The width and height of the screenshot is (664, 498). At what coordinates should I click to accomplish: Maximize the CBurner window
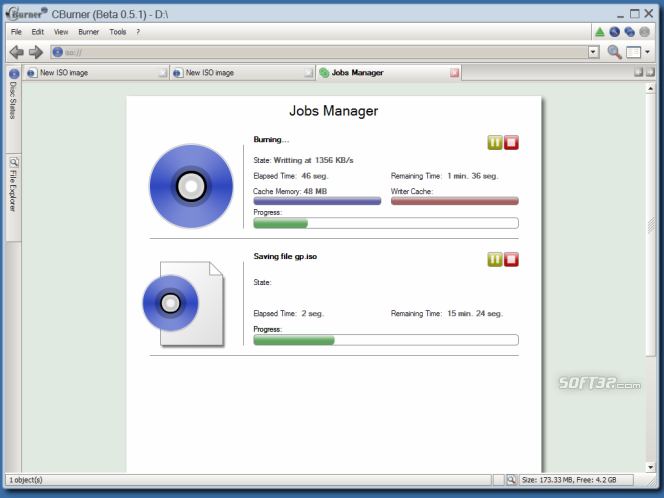[x=634, y=14]
